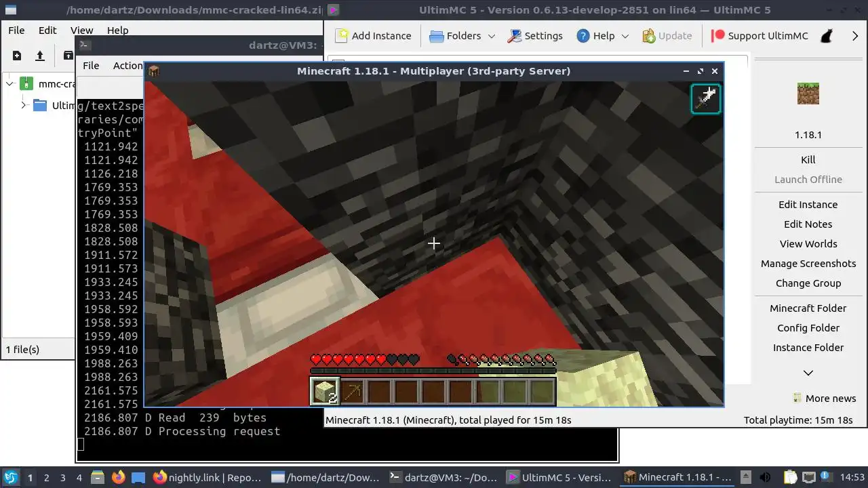Open Manage Screenshots
Image resolution: width=868 pixels, height=488 pixels.
coord(808,264)
